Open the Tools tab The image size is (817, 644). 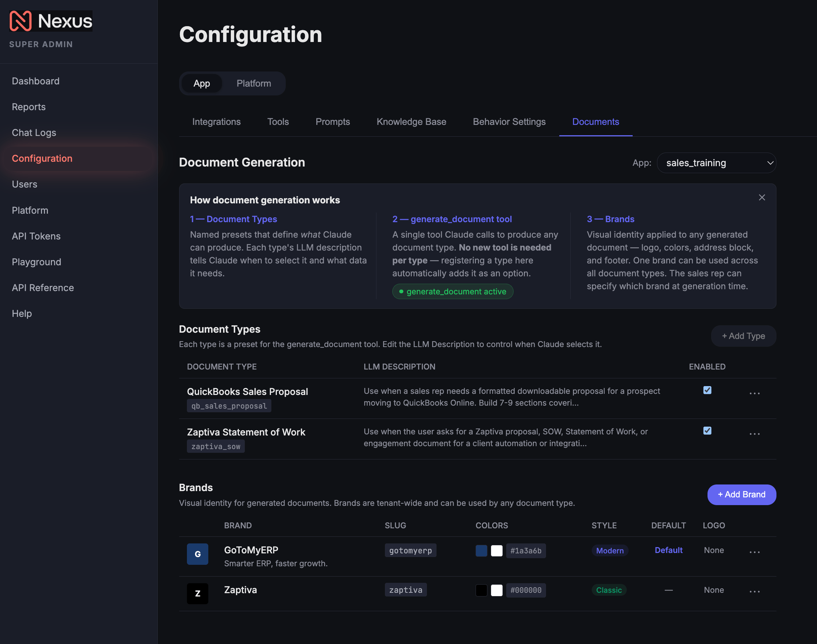pyautogui.click(x=278, y=122)
